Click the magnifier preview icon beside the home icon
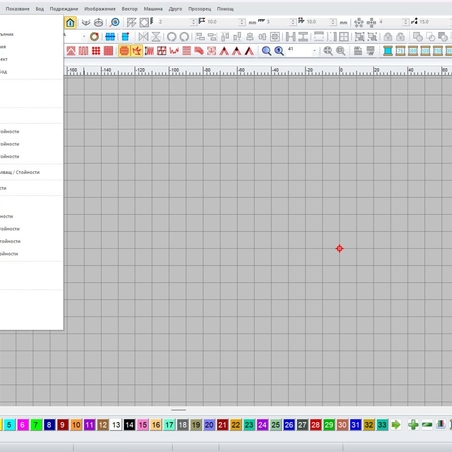 tap(115, 22)
